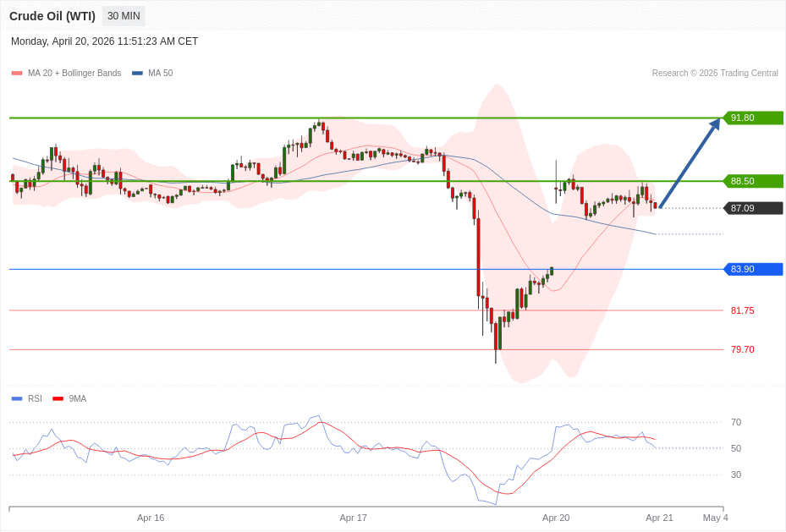The image size is (786, 532).
Task: Click the Crude Oil (WTI) chart title
Action: coord(52,16)
